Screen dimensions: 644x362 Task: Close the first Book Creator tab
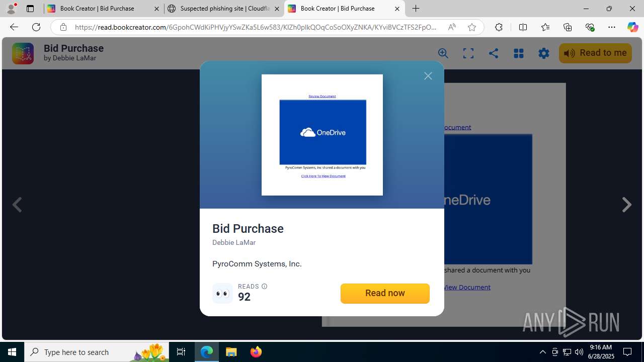[156, 9]
